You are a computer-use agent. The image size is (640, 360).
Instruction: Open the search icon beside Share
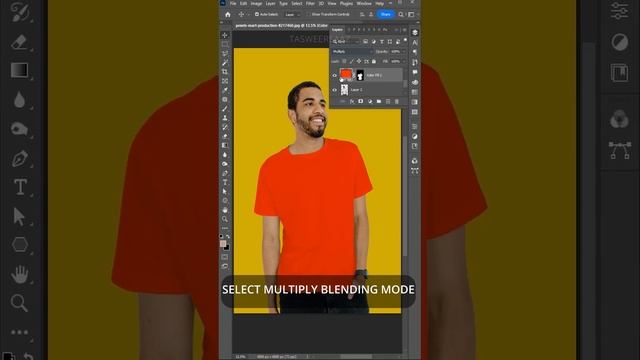coord(401,14)
